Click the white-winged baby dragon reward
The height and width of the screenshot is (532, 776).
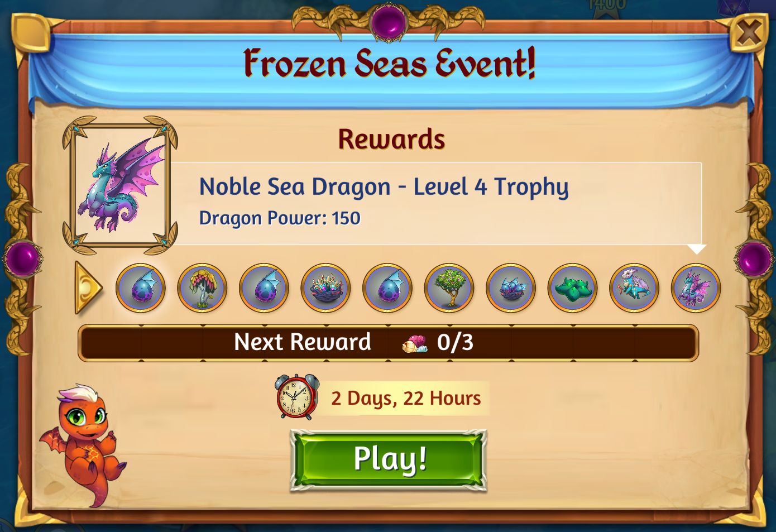pyautogui.click(x=634, y=289)
